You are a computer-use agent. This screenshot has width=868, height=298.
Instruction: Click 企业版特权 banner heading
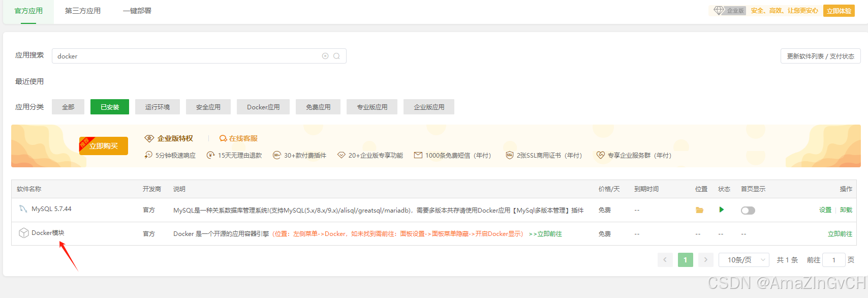coord(175,138)
